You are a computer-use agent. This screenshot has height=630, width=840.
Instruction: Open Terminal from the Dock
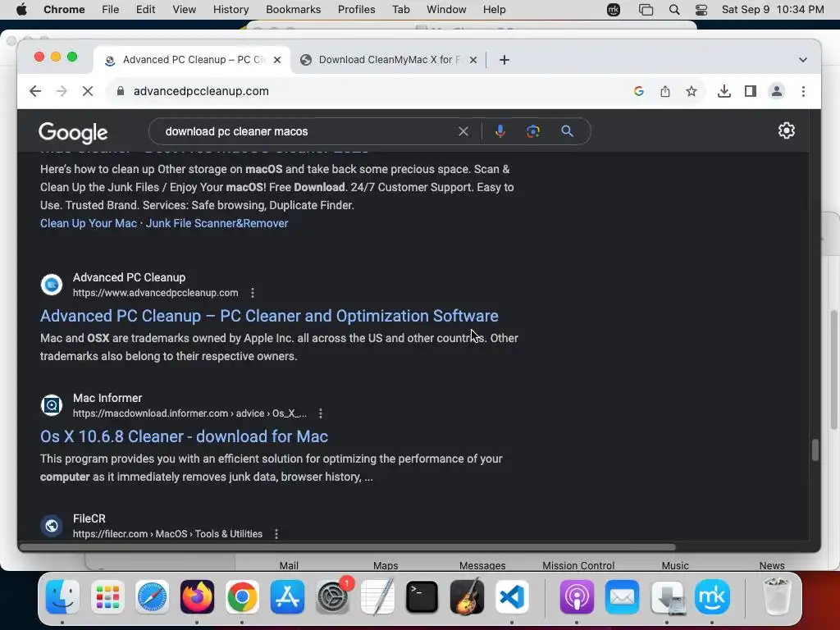pyautogui.click(x=422, y=596)
